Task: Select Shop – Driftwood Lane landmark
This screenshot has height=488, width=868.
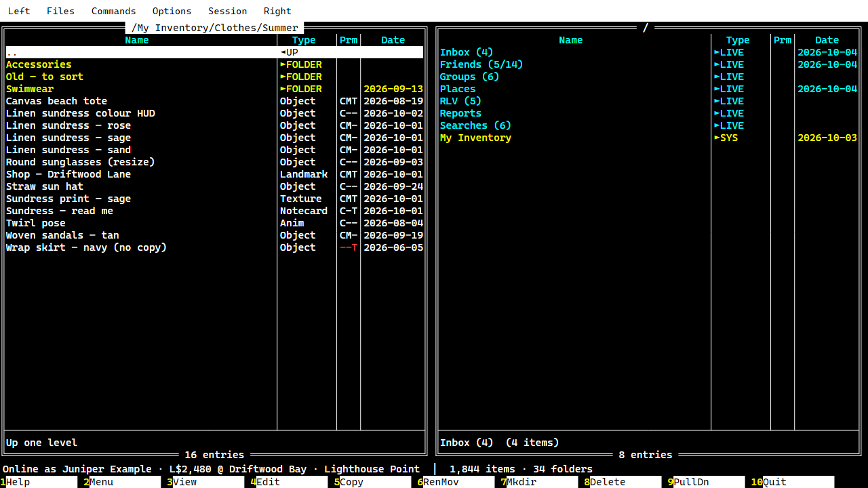Action: (x=214, y=174)
